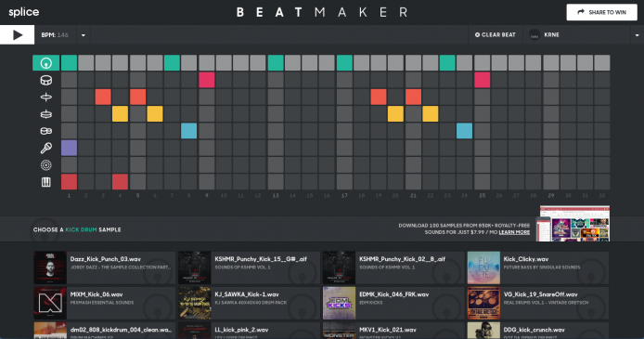Viewport: 644px width, 339px height.
Task: Enable kick row step 5
Action: (137, 63)
